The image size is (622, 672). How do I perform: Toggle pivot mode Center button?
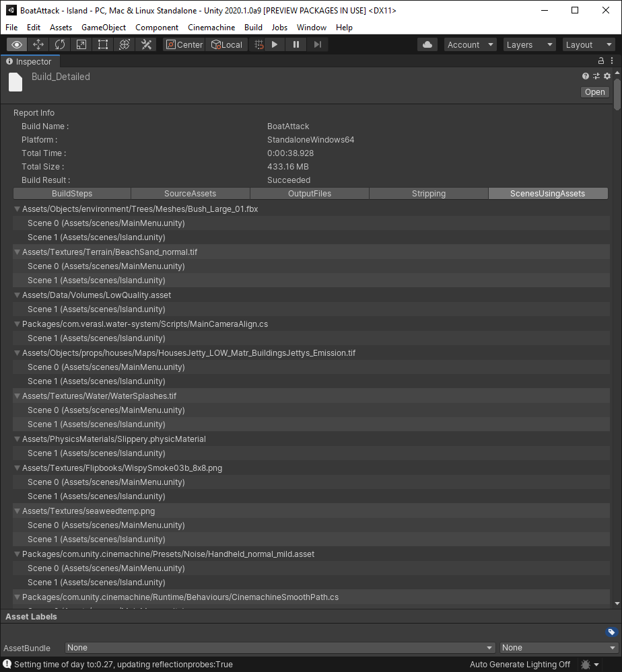pyautogui.click(x=184, y=44)
